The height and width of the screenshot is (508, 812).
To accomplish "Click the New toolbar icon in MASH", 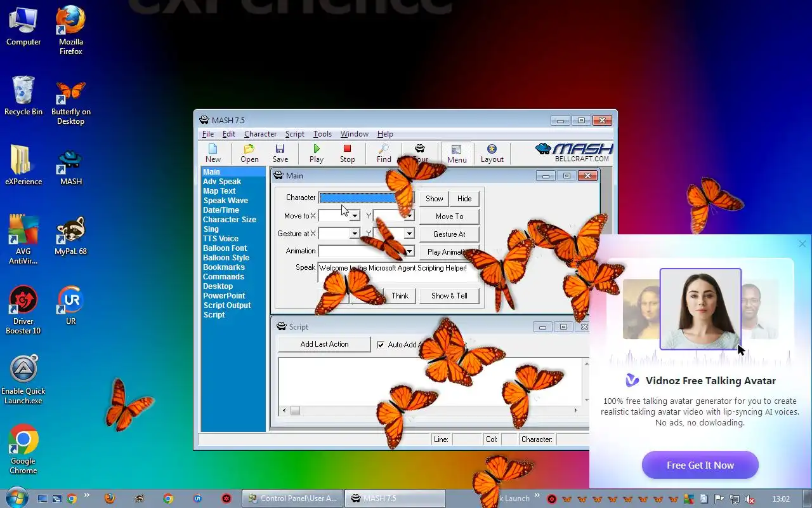I will [213, 154].
